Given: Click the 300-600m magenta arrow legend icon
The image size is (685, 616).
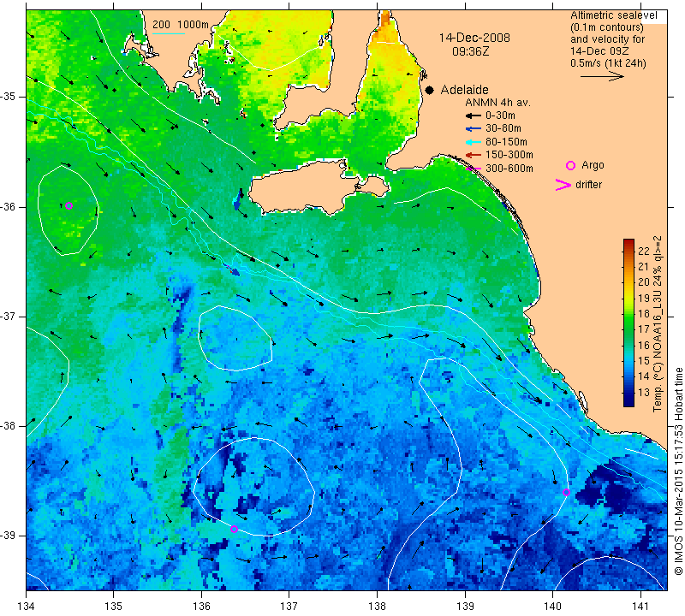Looking at the screenshot, I should pos(474,169).
